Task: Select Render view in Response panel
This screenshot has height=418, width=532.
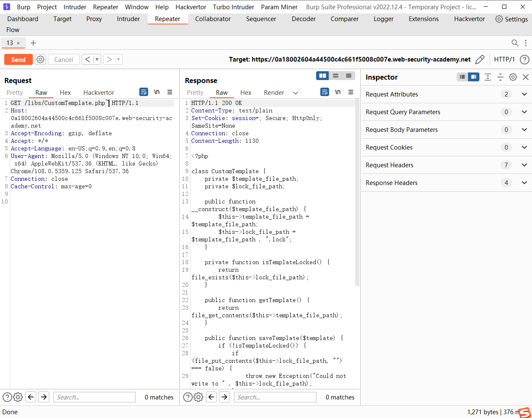Action: click(274, 93)
